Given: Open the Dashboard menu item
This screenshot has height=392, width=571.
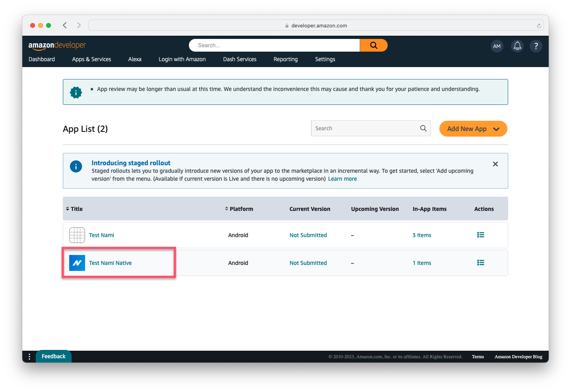Looking at the screenshot, I should click(x=42, y=59).
